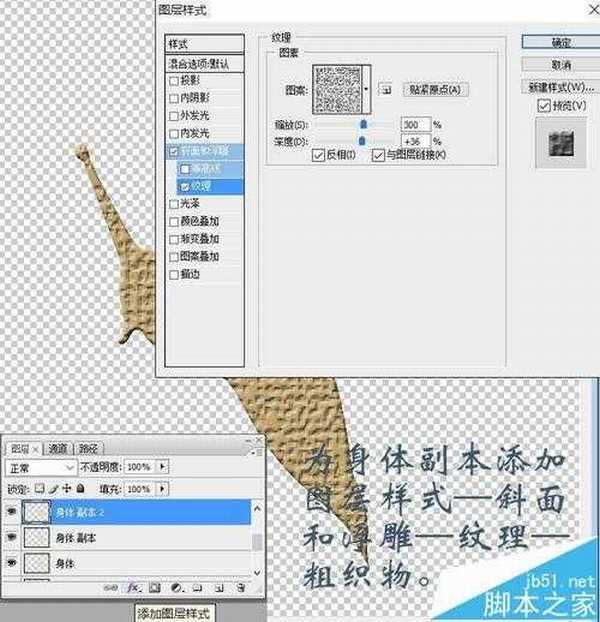Viewport: 600px width, 622px height.
Task: Click the 取消 button
Action: point(561,65)
